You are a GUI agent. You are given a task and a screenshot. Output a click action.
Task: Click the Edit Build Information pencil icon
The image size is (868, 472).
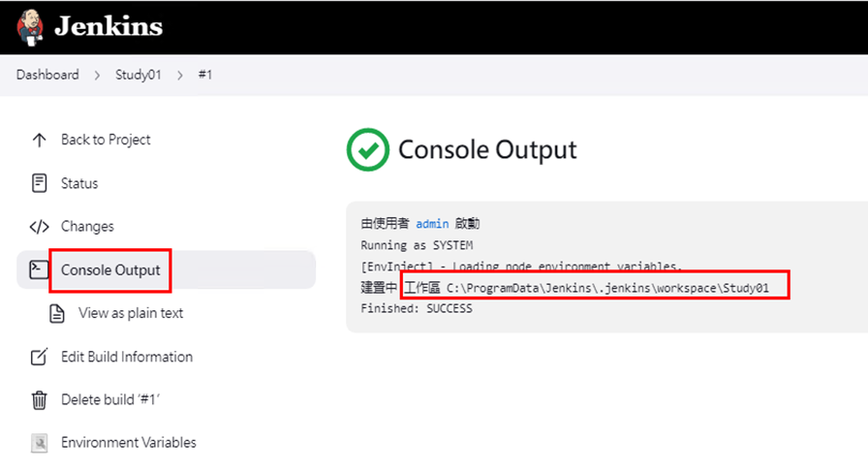(39, 357)
